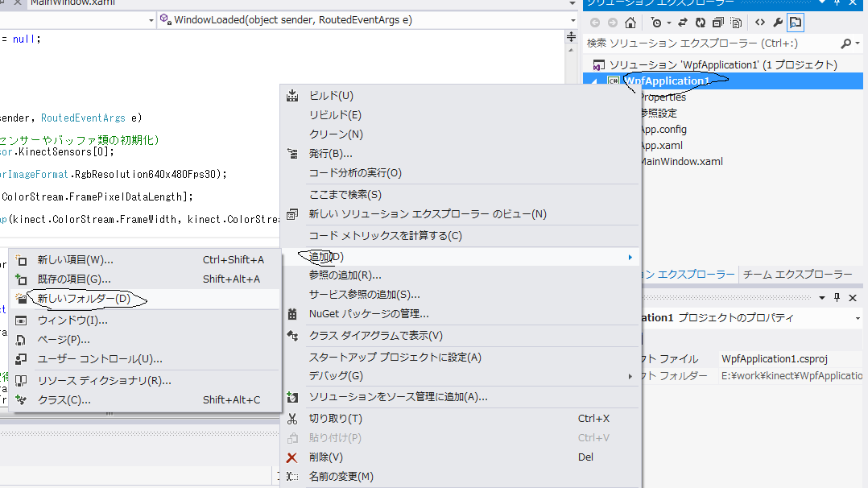Click the Solution Explorer Home icon
The height and width of the screenshot is (488, 868).
click(x=630, y=23)
